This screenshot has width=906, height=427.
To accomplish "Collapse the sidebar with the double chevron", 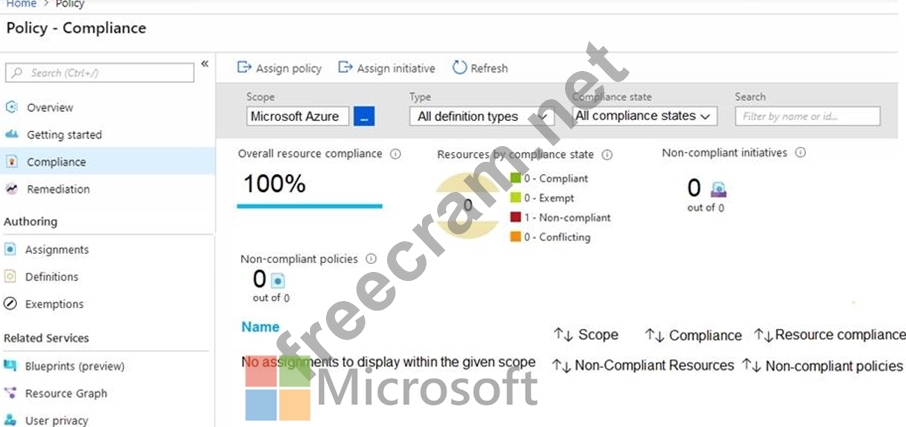I will tap(205, 64).
